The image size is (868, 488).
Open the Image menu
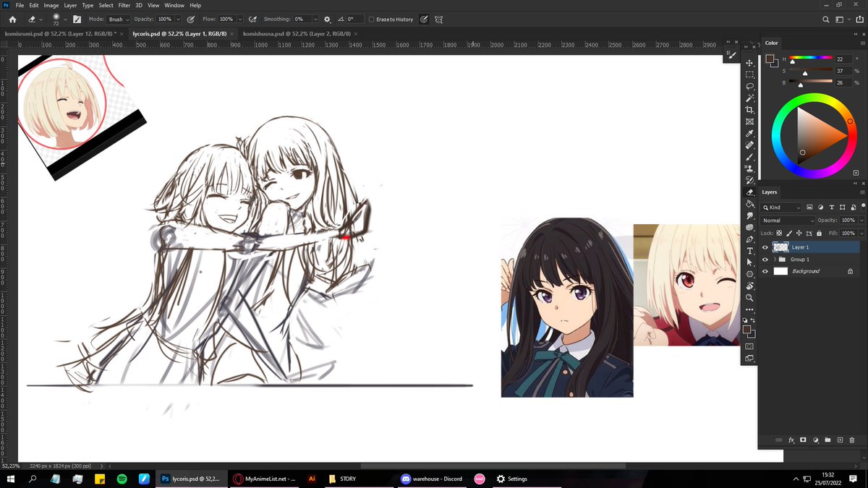point(51,5)
